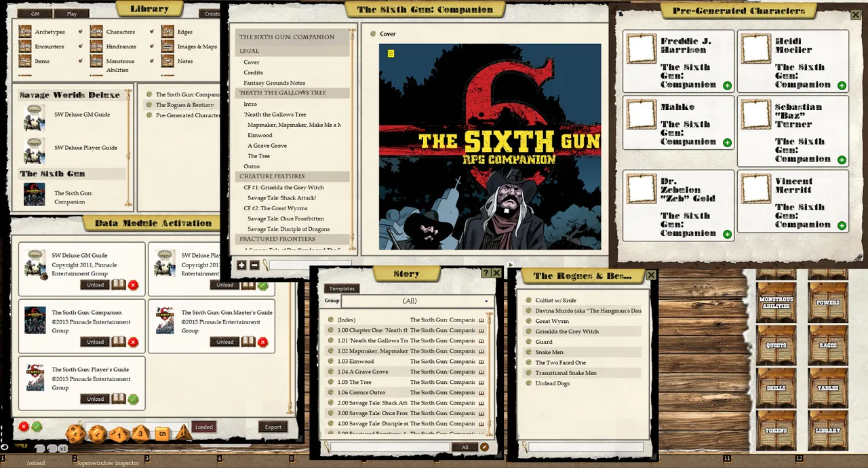The height and width of the screenshot is (468, 868).
Task: Toggle the Encounters checkmark in Library
Action: pos(80,47)
